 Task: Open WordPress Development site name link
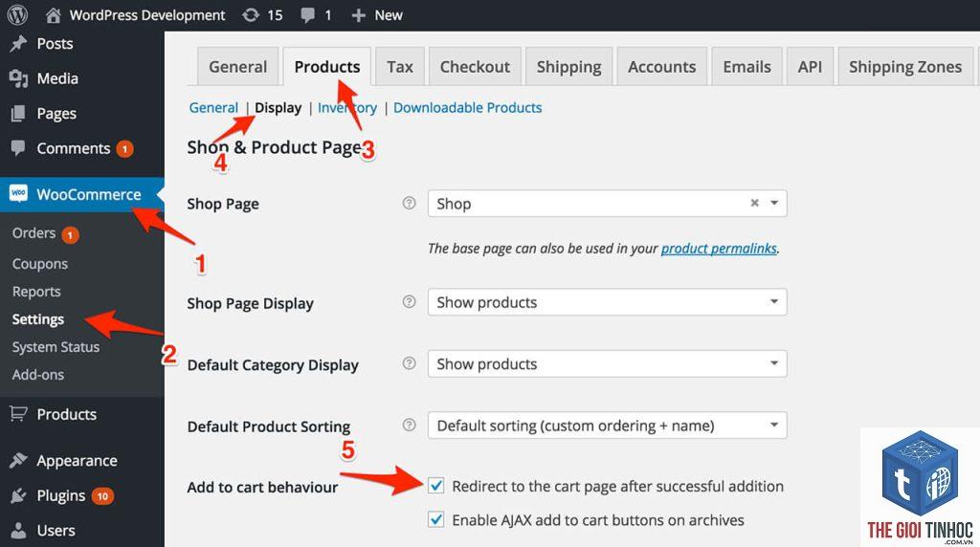(146, 15)
